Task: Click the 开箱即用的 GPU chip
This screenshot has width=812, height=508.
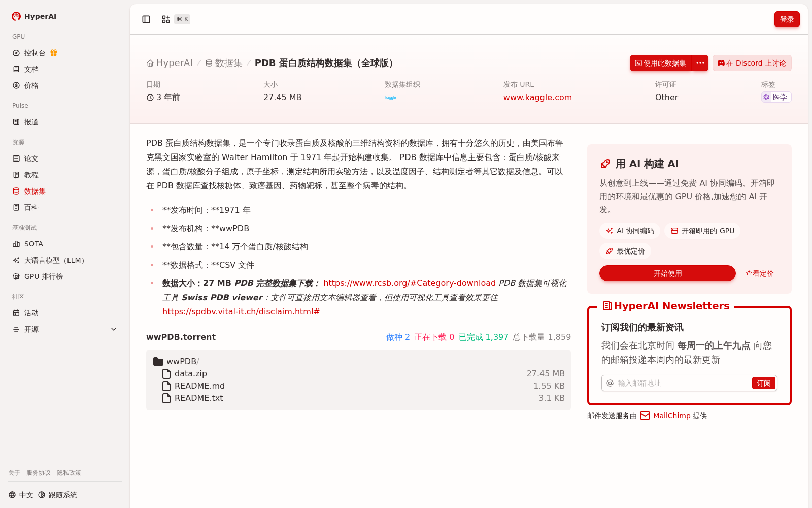Action: (x=702, y=231)
